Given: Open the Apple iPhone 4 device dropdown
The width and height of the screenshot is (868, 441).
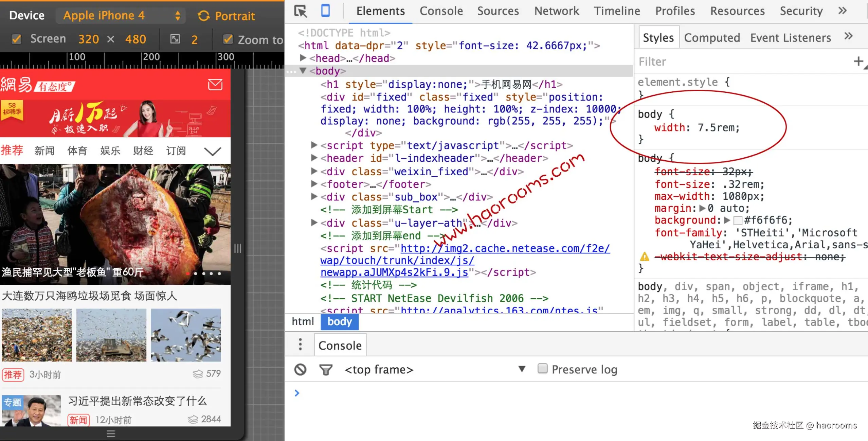Looking at the screenshot, I should coord(121,16).
